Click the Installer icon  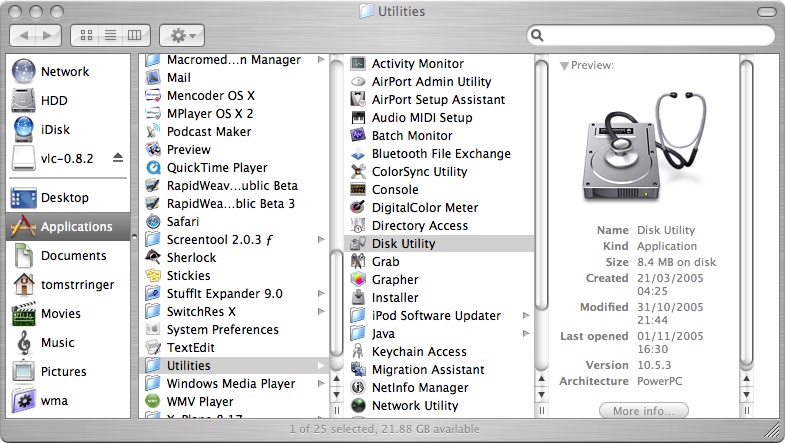point(358,298)
